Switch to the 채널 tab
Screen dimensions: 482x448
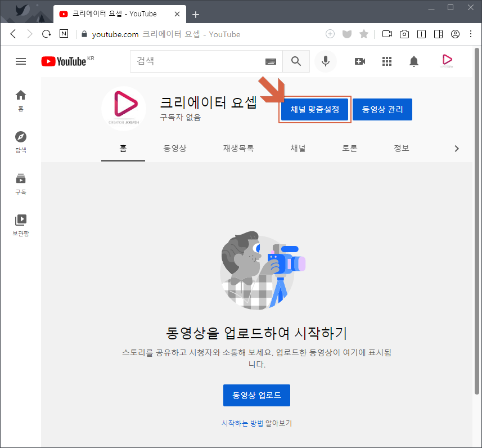[x=298, y=149]
